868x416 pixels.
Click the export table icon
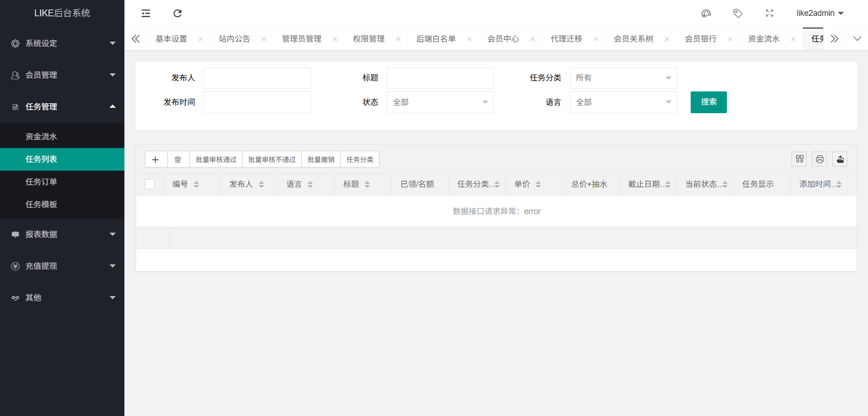[x=840, y=159]
